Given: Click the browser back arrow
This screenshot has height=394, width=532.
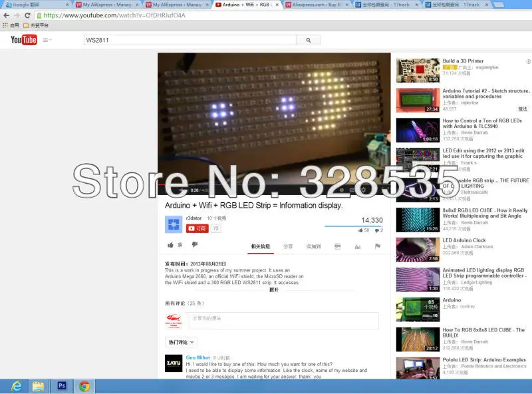Looking at the screenshot, I should pos(6,15).
